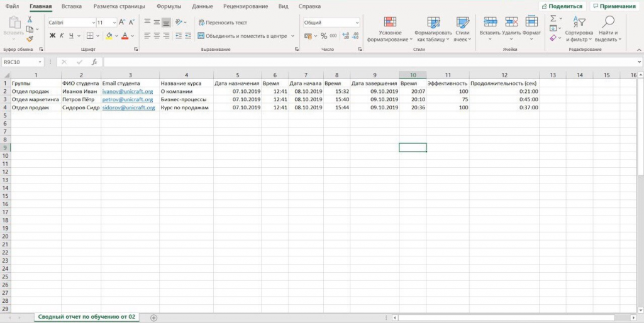This screenshot has width=644, height=323.
Task: Toggle underline Ч formatting
Action: (71, 36)
